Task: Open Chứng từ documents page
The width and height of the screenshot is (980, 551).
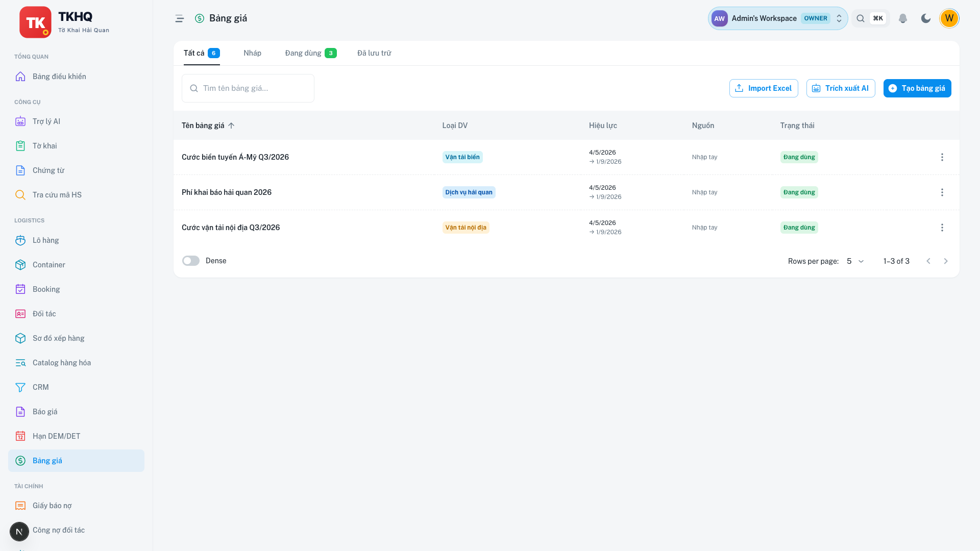Action: click(x=76, y=170)
